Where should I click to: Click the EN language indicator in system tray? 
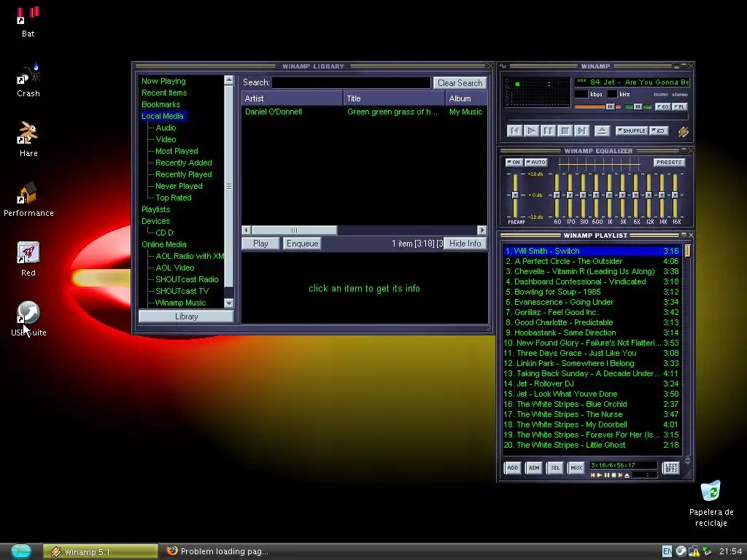[x=667, y=551]
